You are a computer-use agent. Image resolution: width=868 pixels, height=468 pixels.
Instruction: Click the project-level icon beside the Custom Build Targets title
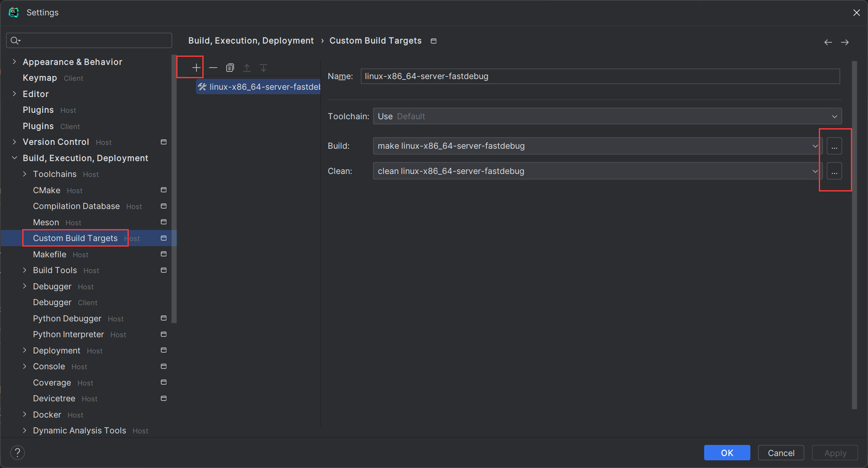433,41
